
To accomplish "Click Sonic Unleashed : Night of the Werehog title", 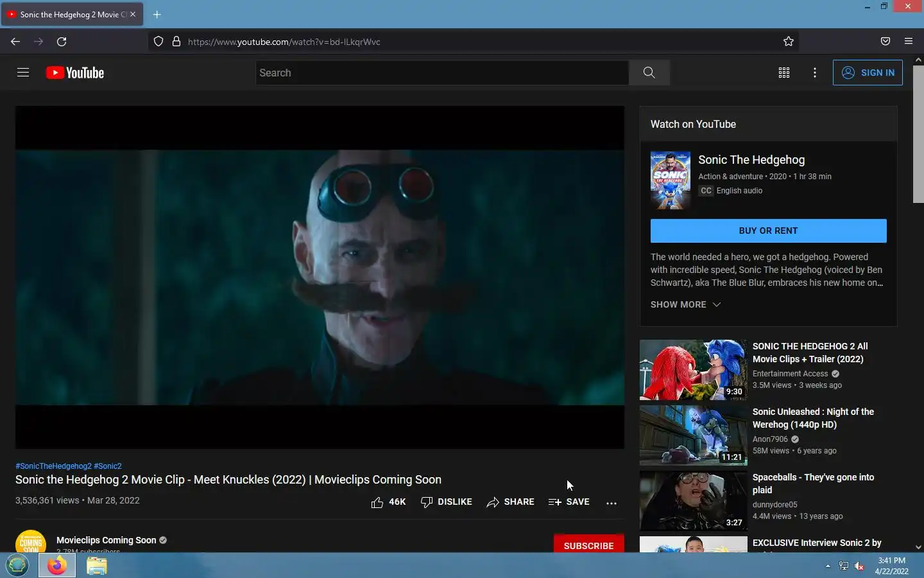I will pyautogui.click(x=813, y=418).
